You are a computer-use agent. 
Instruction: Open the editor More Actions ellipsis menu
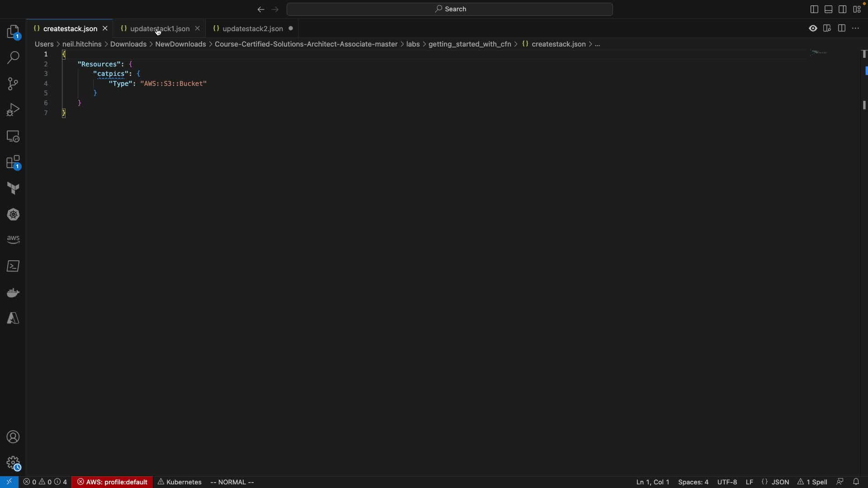click(x=856, y=28)
